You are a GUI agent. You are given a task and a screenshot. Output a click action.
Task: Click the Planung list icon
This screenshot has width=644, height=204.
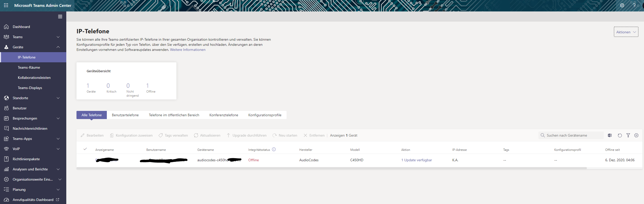point(6,190)
